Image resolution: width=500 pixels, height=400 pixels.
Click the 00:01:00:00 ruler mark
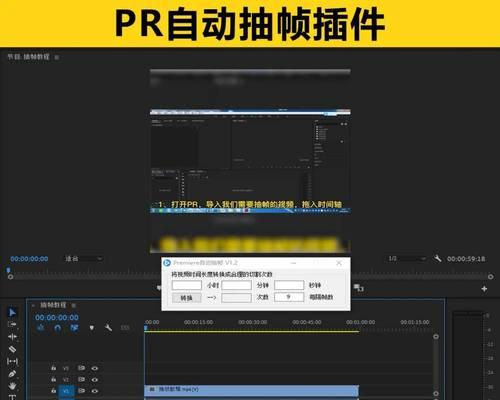pos(361,322)
